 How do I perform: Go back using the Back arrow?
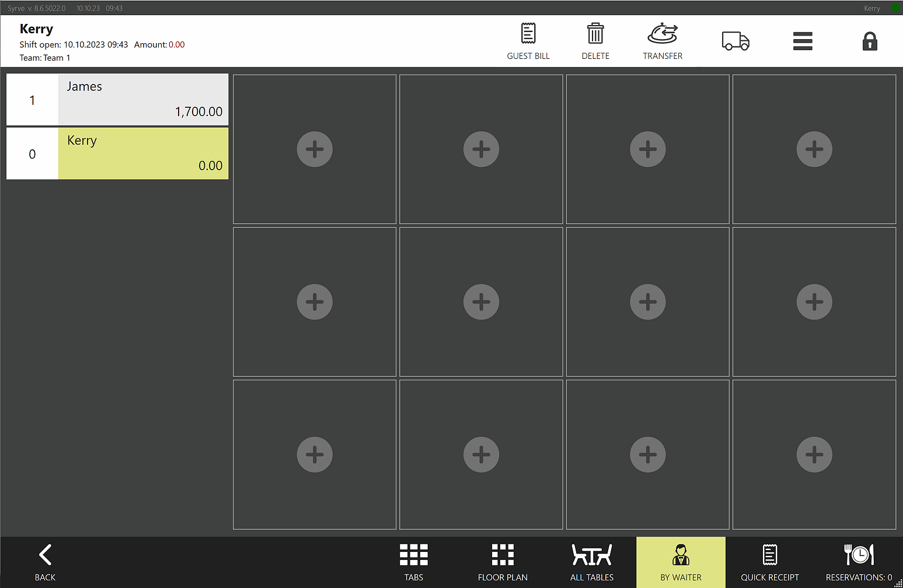[45, 562]
